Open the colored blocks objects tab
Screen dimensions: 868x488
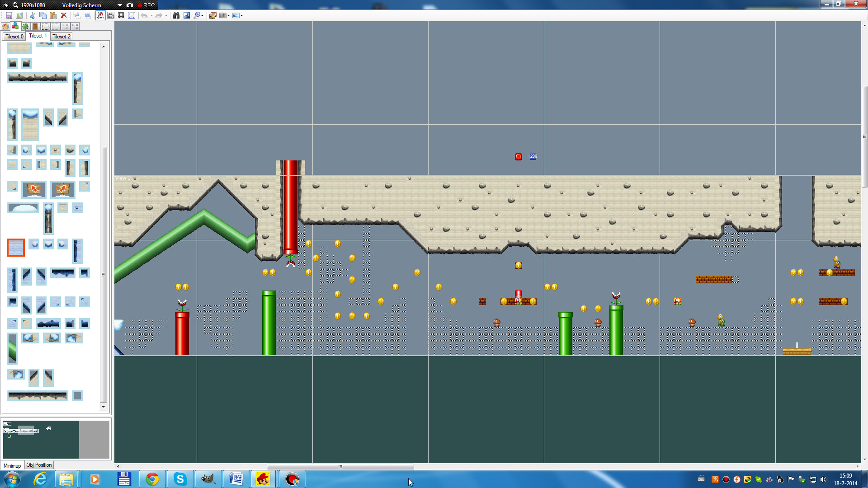click(x=15, y=26)
